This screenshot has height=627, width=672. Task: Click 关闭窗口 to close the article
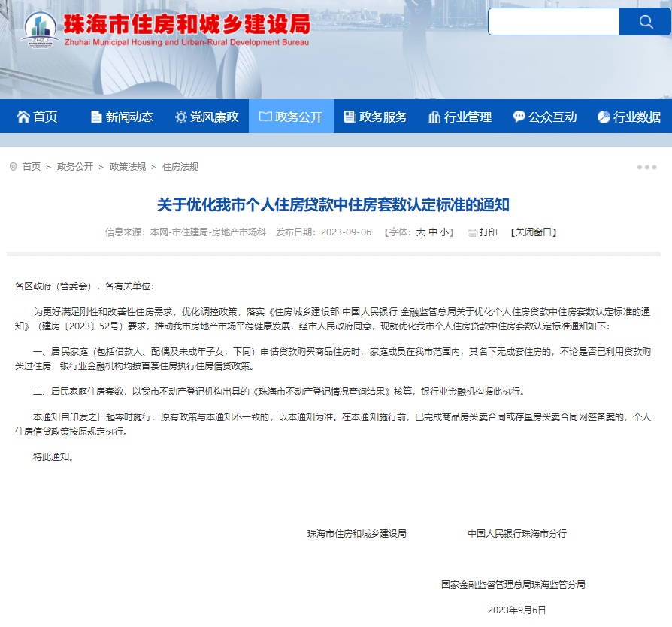[x=533, y=232]
